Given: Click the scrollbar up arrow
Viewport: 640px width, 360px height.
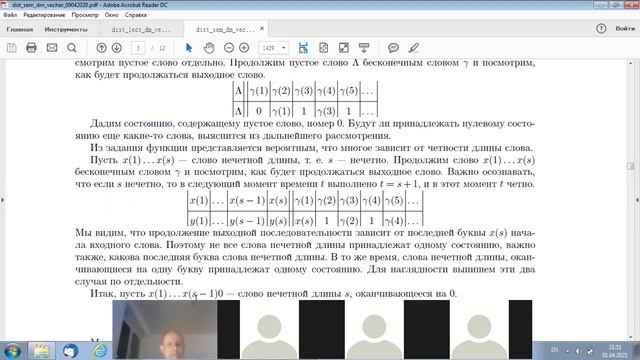Looking at the screenshot, I should (x=630, y=63).
